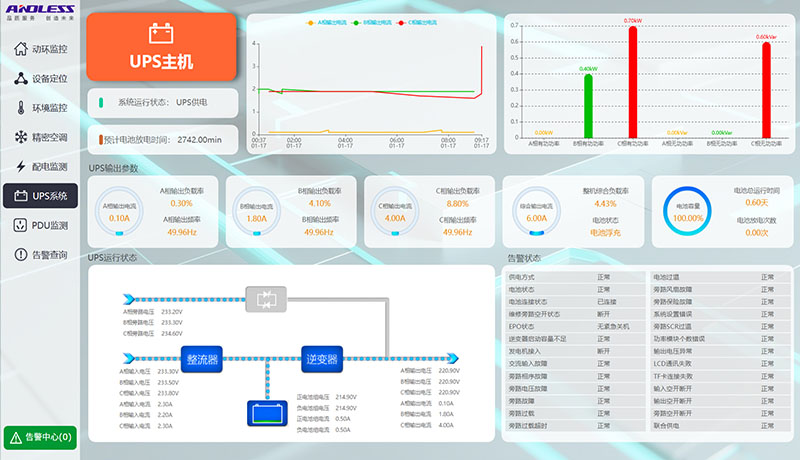Click the red C相有功功率 bar

[x=633, y=85]
